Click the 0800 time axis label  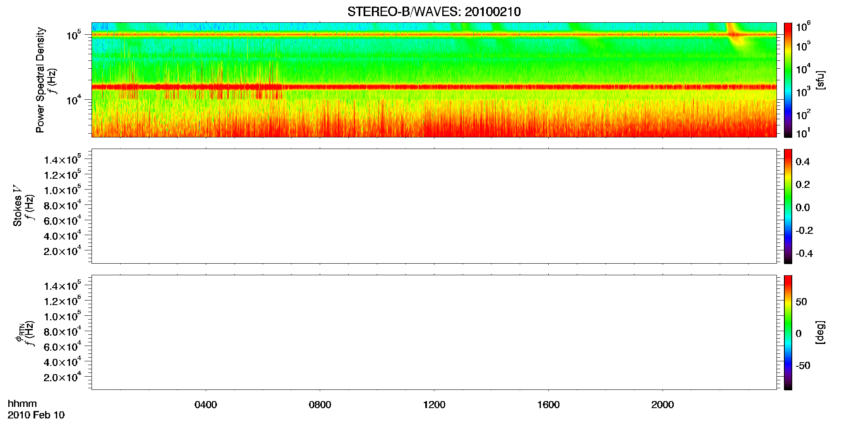pyautogui.click(x=320, y=405)
